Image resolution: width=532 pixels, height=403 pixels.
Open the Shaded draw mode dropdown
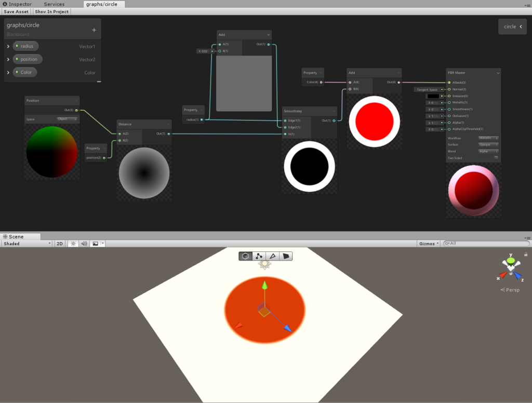click(x=27, y=244)
